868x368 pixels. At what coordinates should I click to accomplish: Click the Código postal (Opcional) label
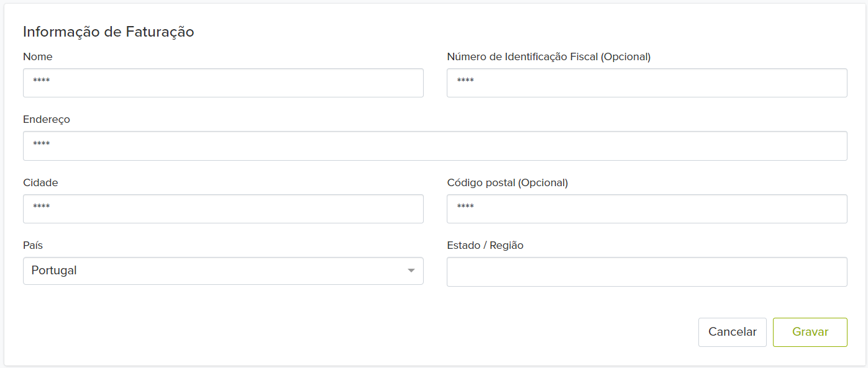[507, 182]
